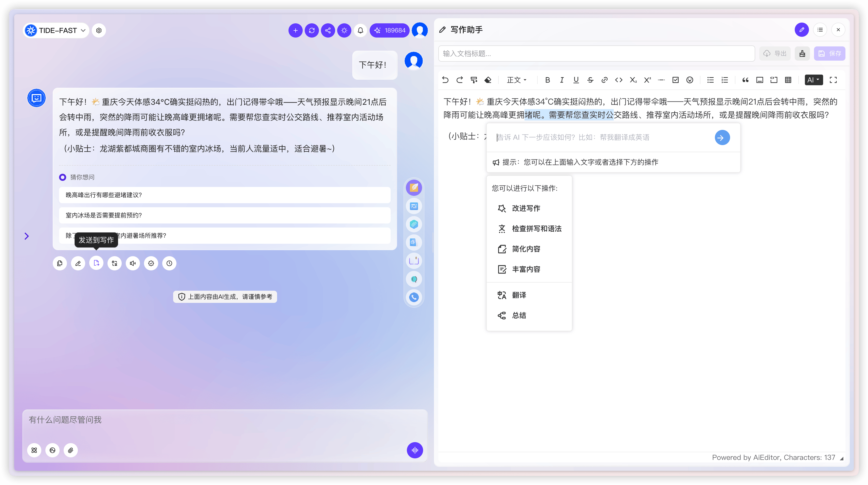Open the blue form icon in side dock

[414, 206]
